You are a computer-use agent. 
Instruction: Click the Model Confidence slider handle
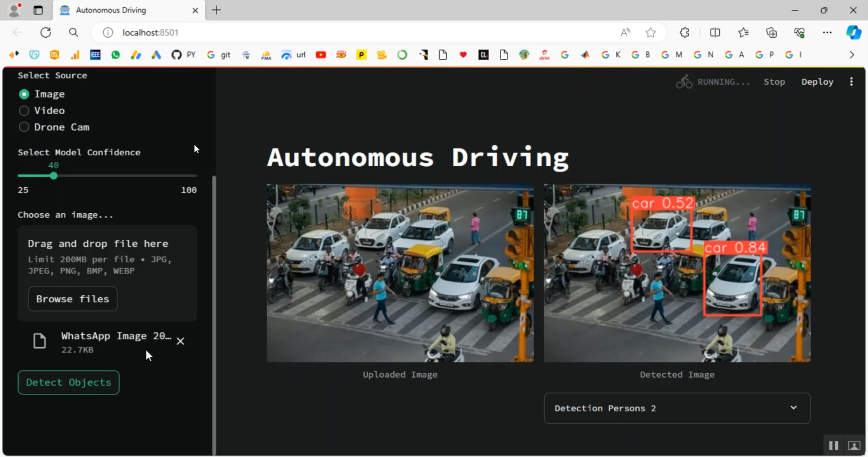coord(53,176)
